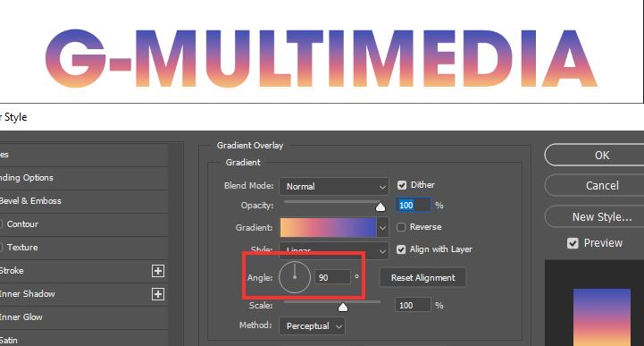Enable the Texture checkbox

tap(0, 248)
